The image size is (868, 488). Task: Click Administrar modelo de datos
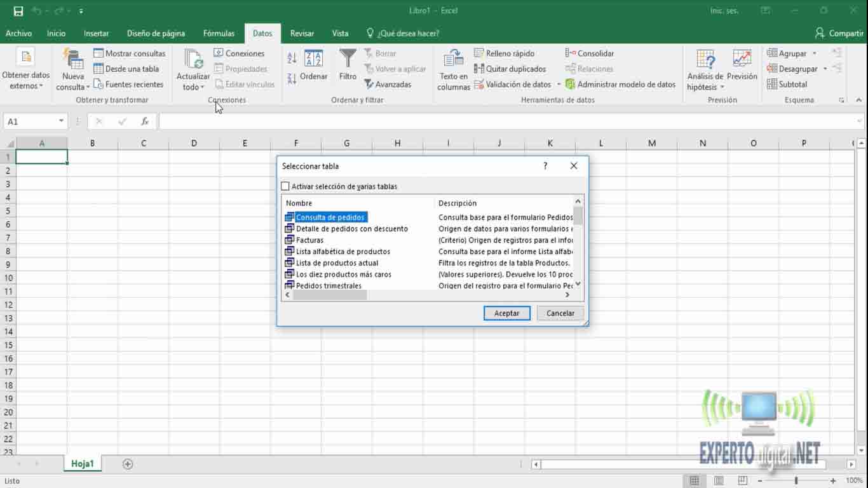tap(626, 84)
